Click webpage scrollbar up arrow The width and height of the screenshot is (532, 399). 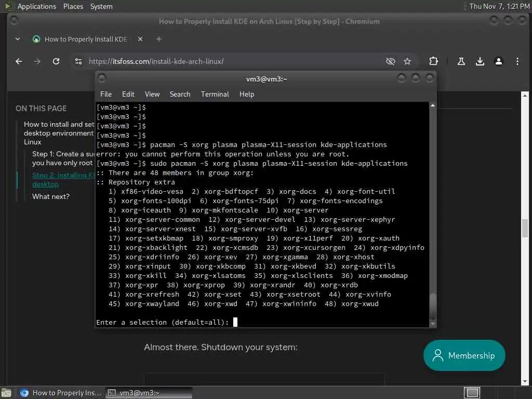click(525, 95)
